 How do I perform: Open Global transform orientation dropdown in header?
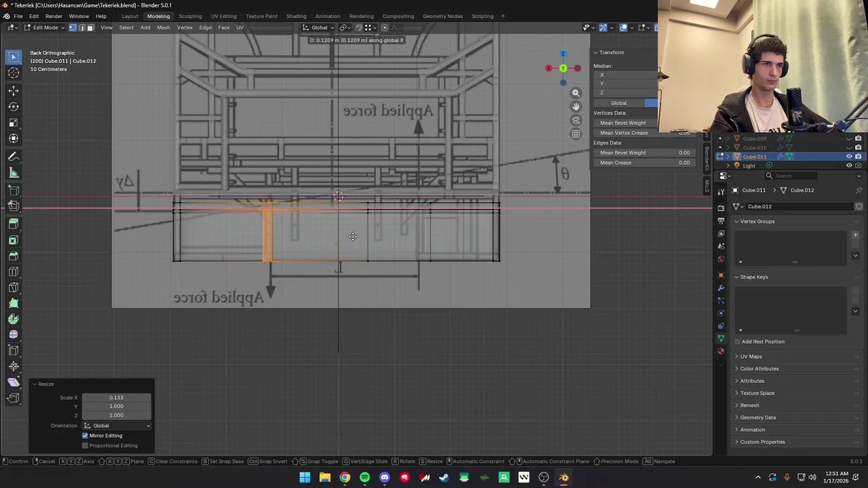tap(319, 28)
